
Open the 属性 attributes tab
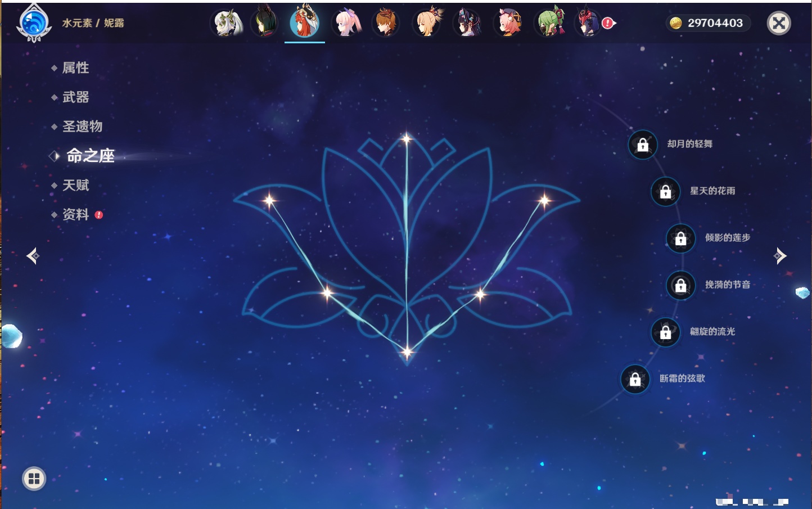(x=76, y=68)
